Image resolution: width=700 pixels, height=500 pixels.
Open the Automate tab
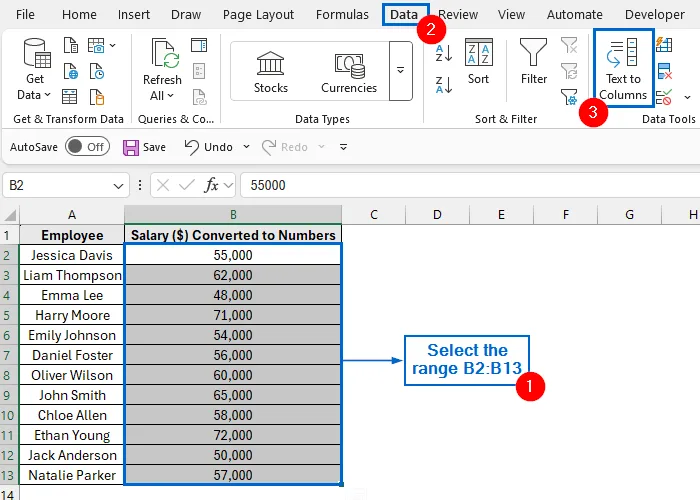575,15
